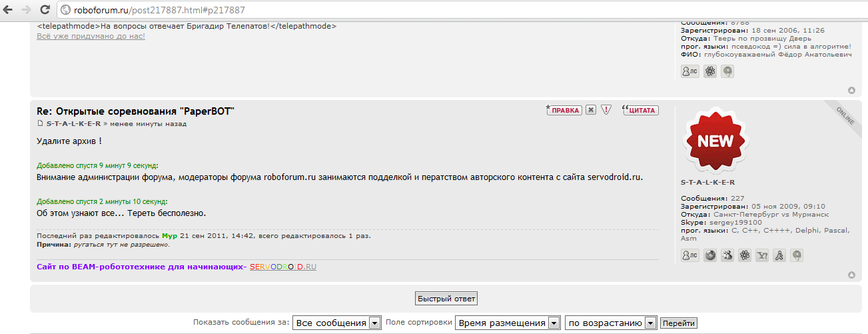Send private message (ЛС) to S-T-A-L-K-E-R

click(690, 255)
